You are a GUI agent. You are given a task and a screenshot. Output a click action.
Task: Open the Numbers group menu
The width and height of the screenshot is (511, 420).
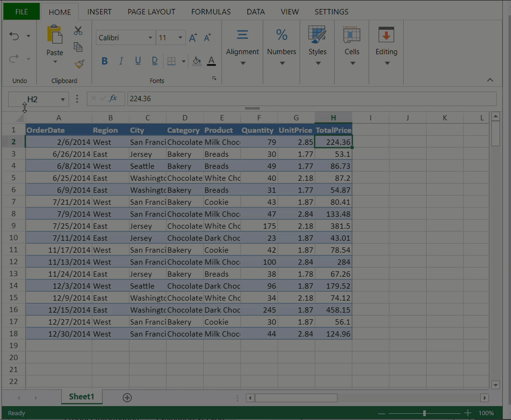click(281, 47)
